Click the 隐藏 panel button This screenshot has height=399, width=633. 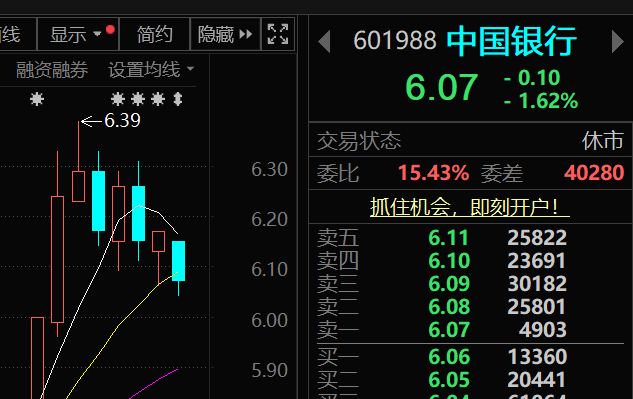(x=225, y=34)
